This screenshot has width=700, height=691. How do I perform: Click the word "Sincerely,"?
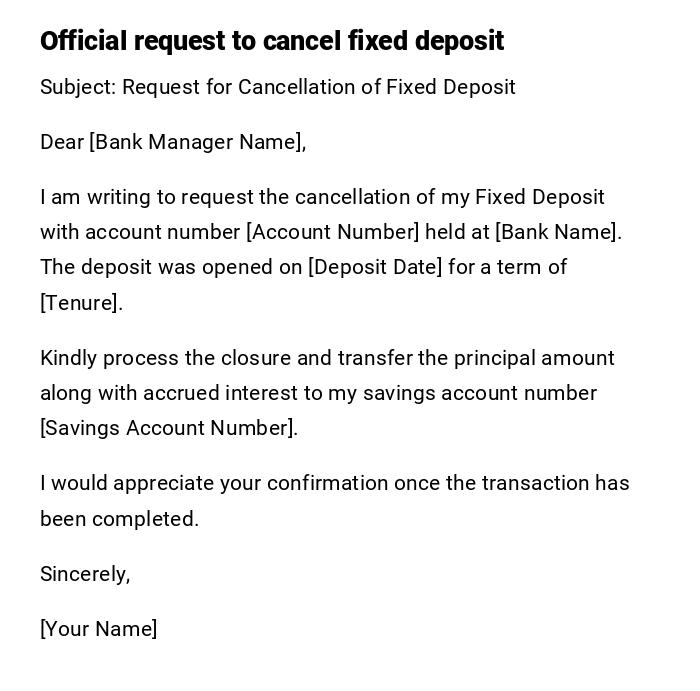(x=85, y=574)
